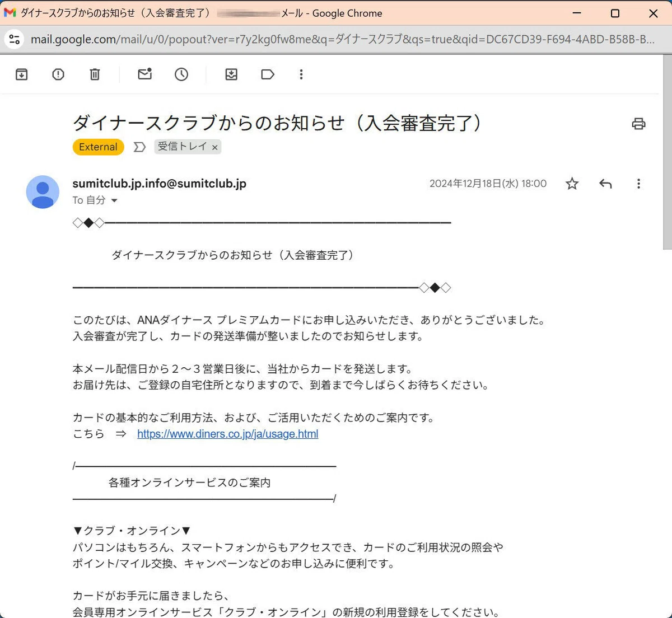Move the message to another folder
This screenshot has height=618, width=672.
coord(231,74)
